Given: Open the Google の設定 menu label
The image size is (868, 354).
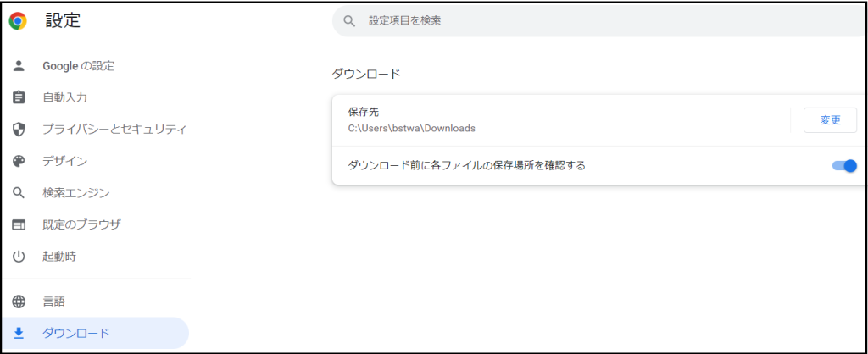Looking at the screenshot, I should click(x=78, y=66).
